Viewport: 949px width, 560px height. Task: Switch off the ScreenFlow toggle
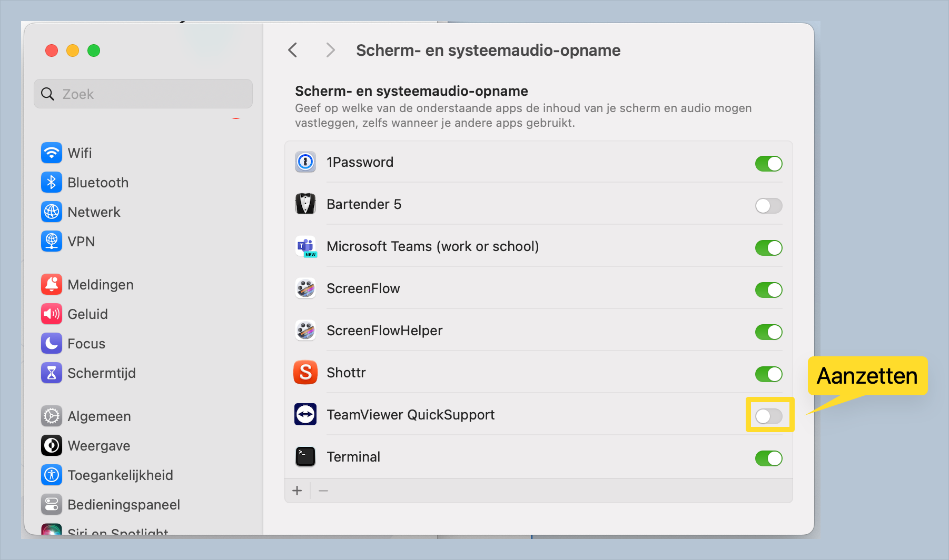point(768,290)
